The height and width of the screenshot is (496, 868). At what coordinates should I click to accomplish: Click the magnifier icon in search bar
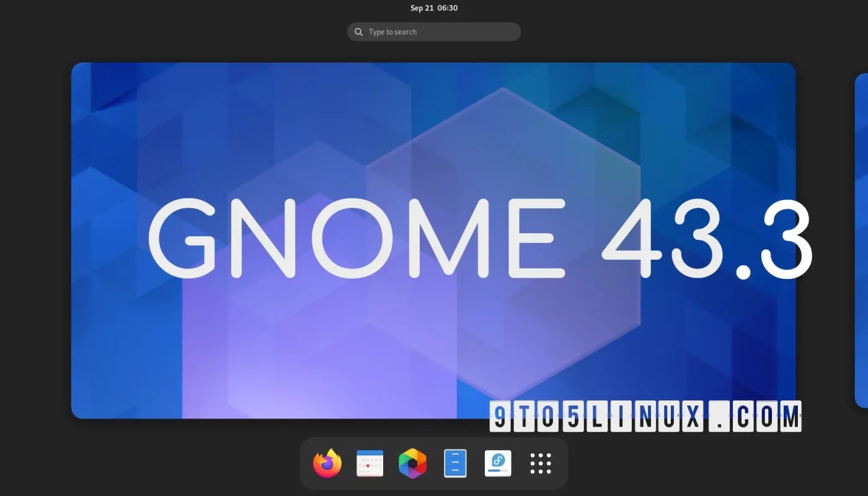point(358,32)
